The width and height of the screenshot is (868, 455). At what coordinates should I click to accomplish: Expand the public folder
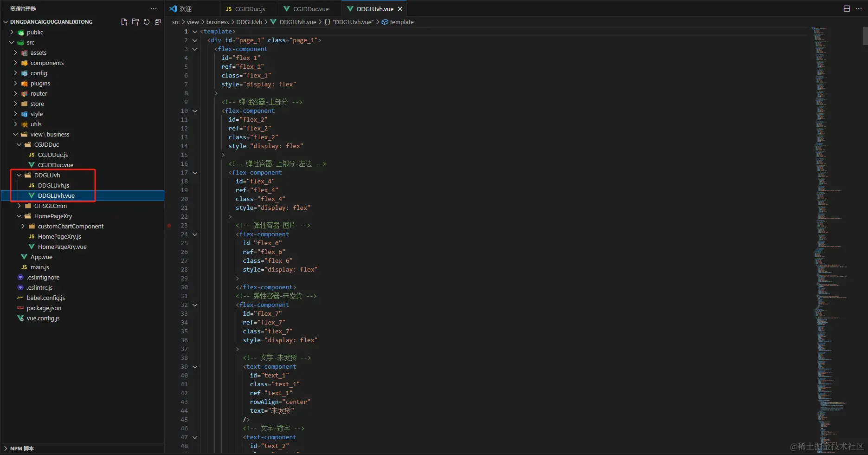pyautogui.click(x=12, y=32)
